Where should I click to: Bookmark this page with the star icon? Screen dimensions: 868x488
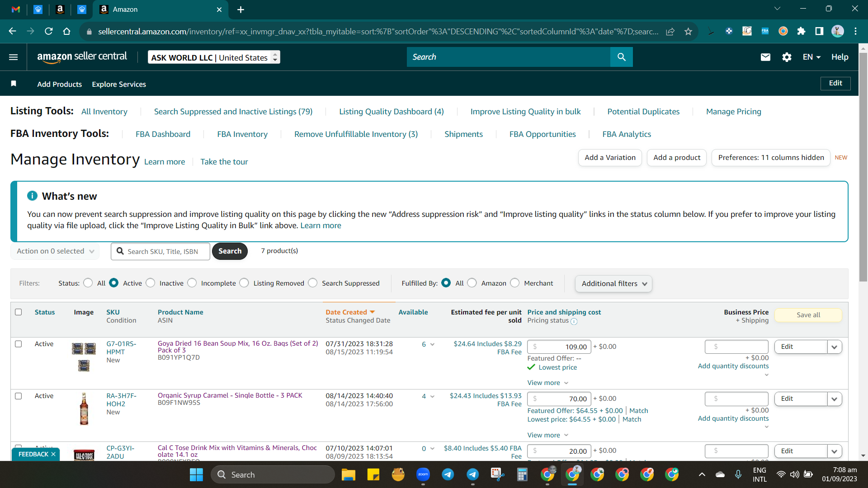[688, 31]
